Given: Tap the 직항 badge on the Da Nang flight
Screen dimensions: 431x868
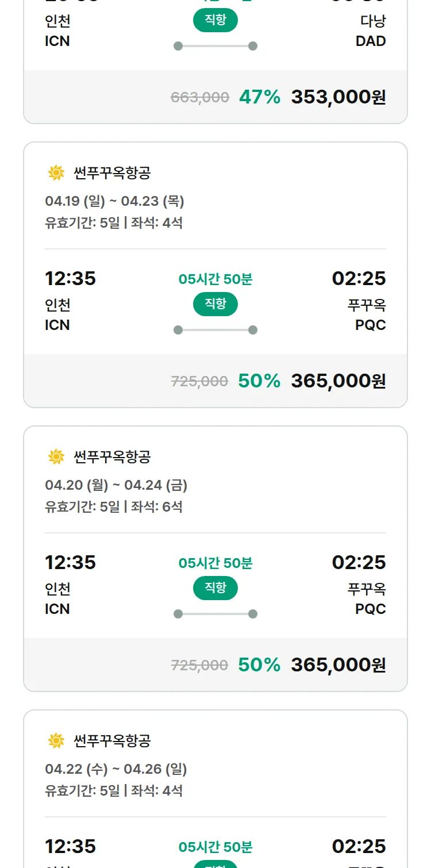Looking at the screenshot, I should tap(215, 21).
